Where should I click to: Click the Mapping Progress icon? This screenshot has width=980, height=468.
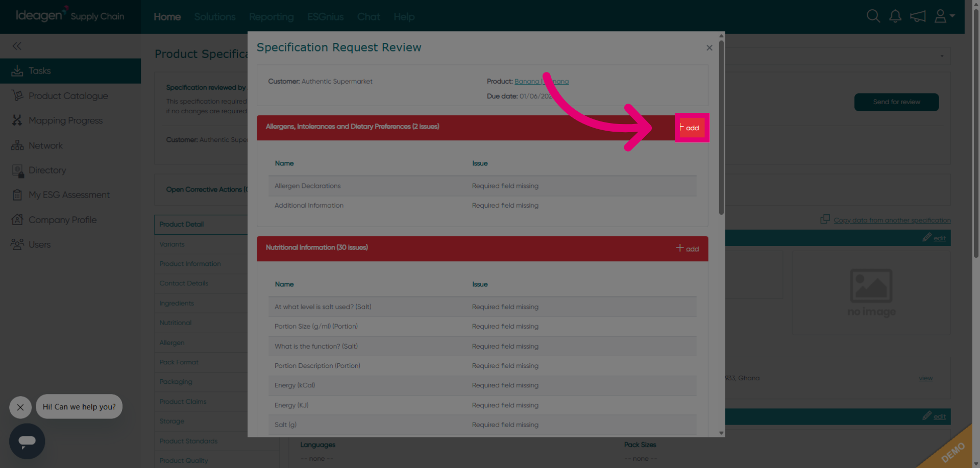click(17, 120)
